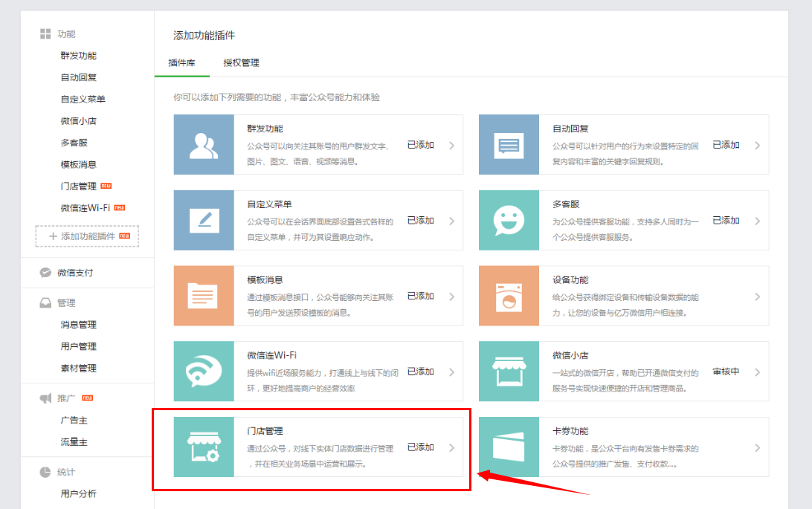Click the 添加功能插件 page heading
This screenshot has height=509, width=812.
(204, 35)
